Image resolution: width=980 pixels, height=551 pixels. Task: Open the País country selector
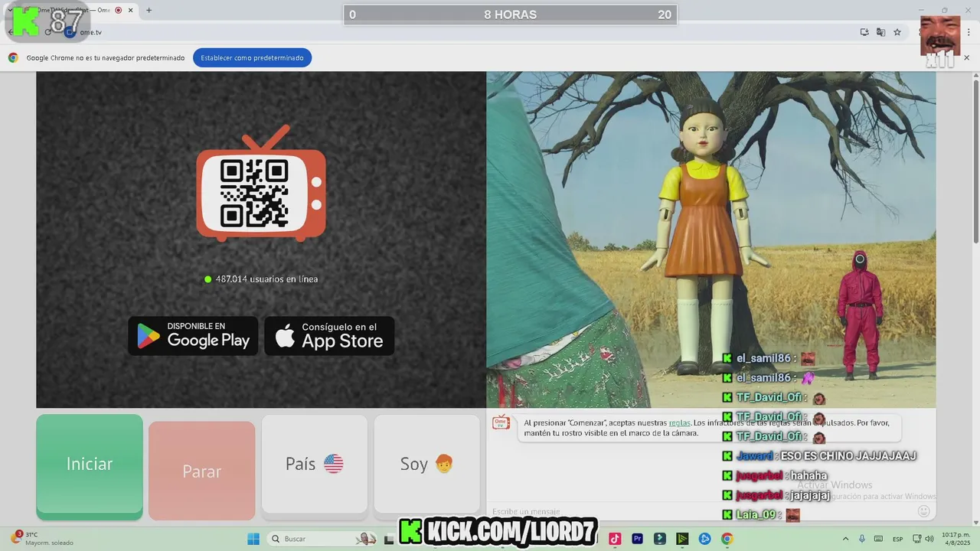pos(315,464)
